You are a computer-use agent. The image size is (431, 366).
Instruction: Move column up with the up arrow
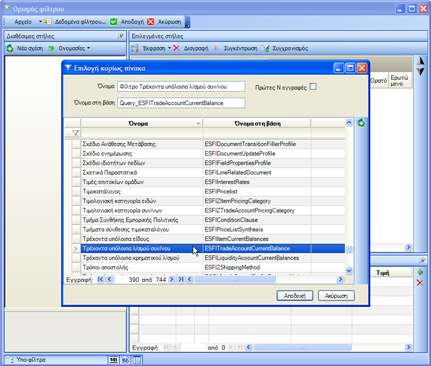click(x=421, y=61)
